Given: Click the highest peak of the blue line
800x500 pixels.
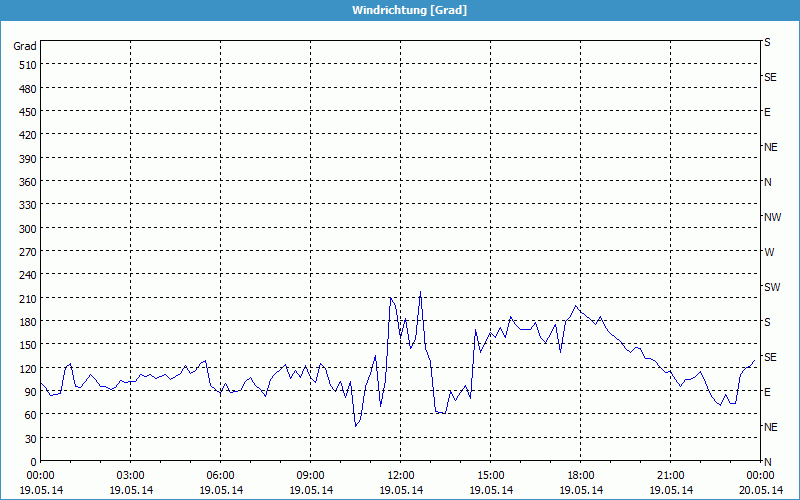Looking at the screenshot, I should pos(420,292).
